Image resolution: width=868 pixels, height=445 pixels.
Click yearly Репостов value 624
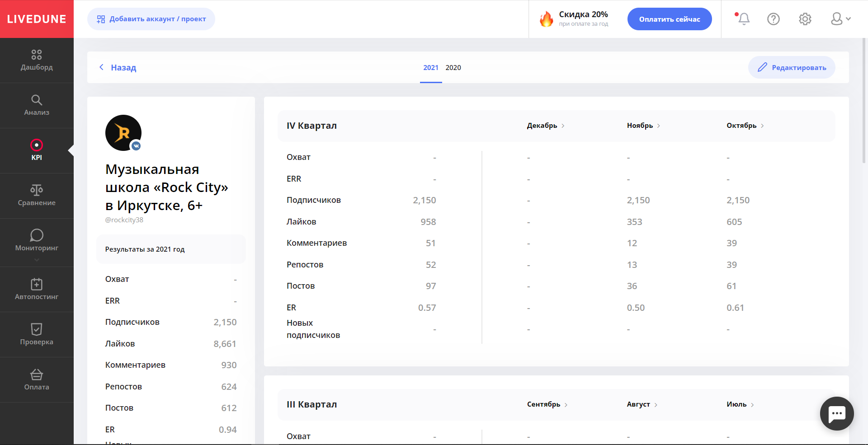coord(229,387)
